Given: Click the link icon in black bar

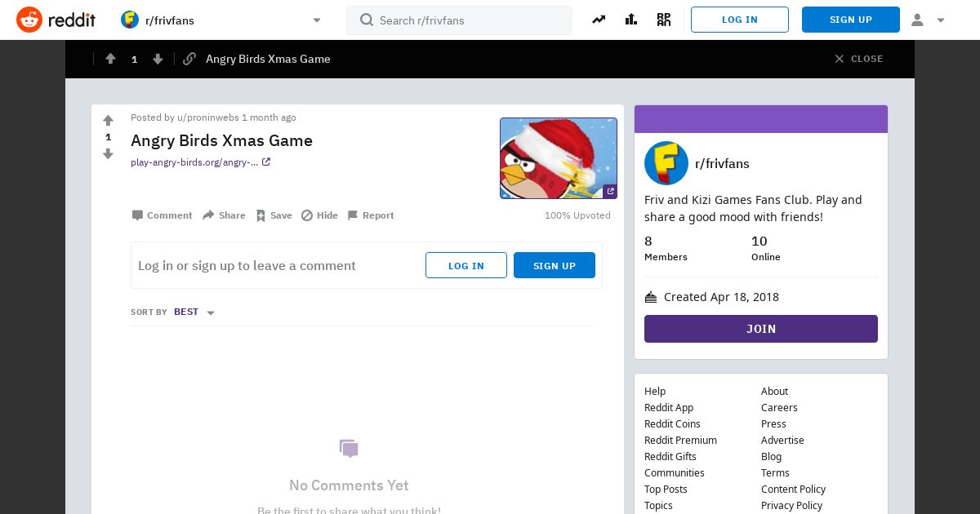Looking at the screenshot, I should (x=189, y=59).
